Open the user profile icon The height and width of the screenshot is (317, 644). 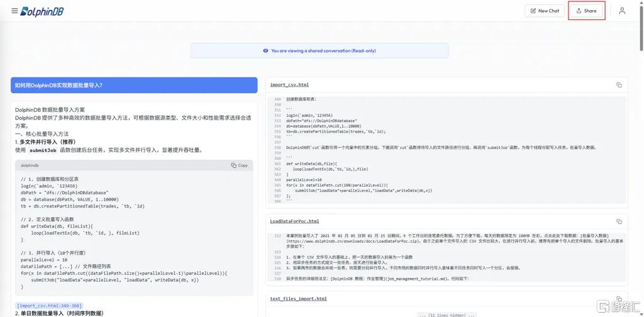(x=622, y=11)
